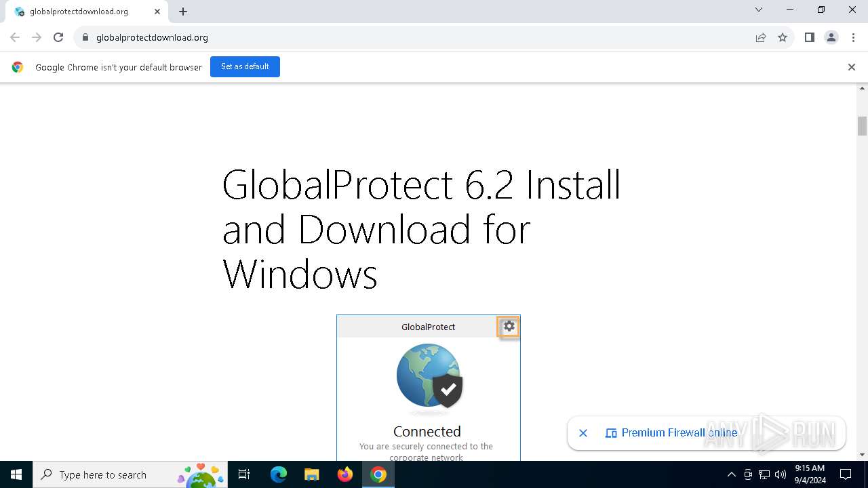Click the Connected status text

pos(427,431)
